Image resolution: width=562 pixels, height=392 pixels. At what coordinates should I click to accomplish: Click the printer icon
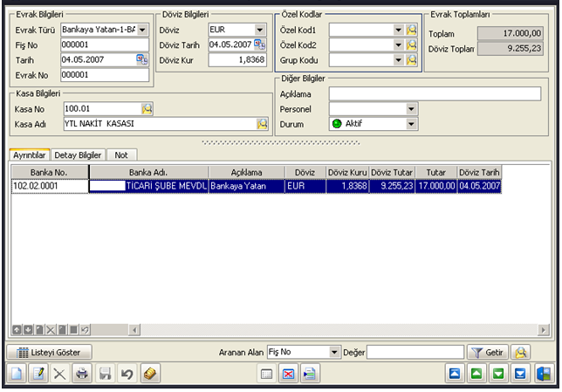click(x=82, y=374)
